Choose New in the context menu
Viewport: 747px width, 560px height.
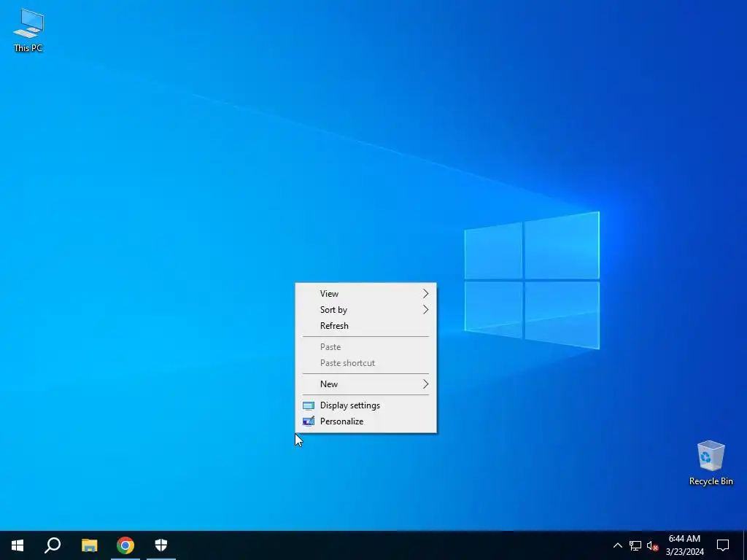366,384
